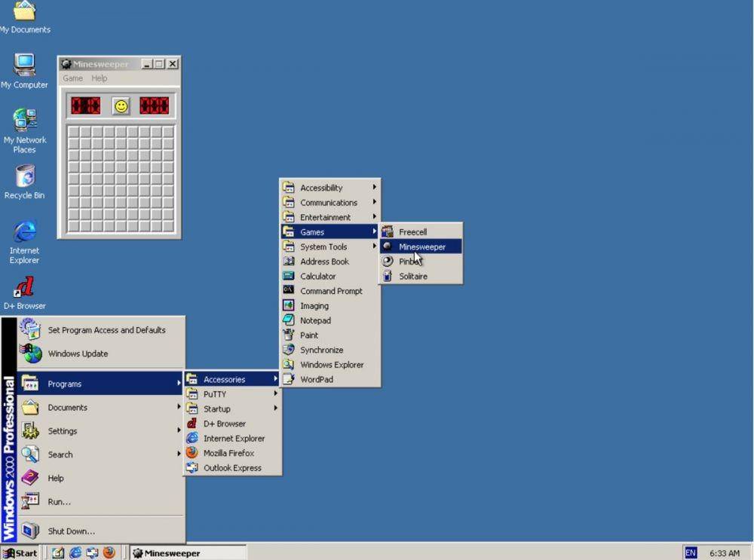The image size is (754, 560).
Task: Launch Freecell from Games submenu
Action: pyautogui.click(x=421, y=231)
